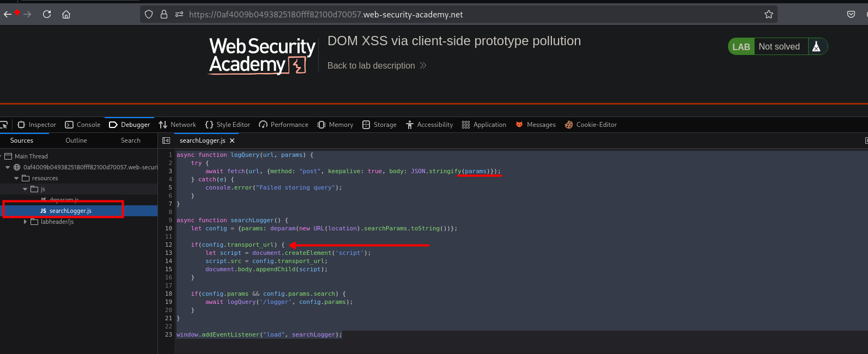868x354 pixels.
Task: Switch to the Outline tab
Action: pyautogui.click(x=76, y=141)
